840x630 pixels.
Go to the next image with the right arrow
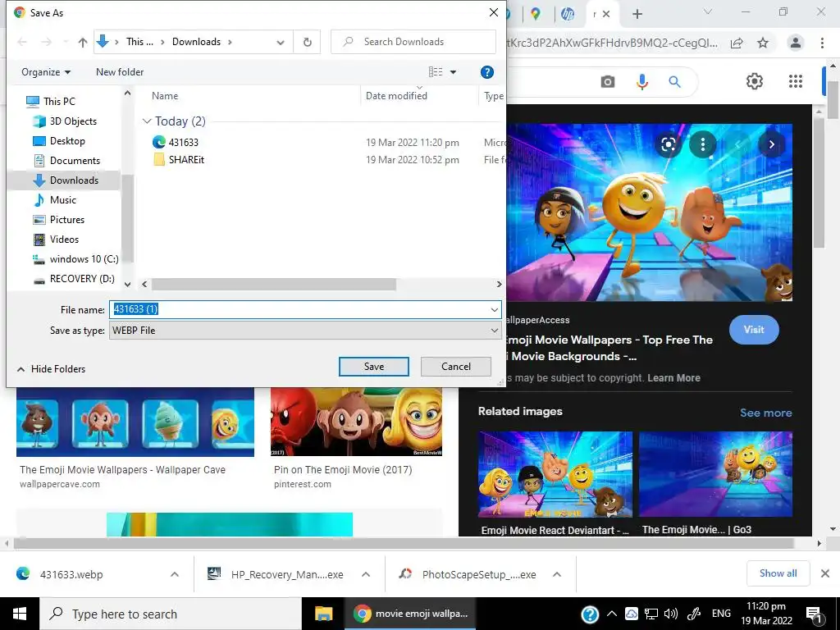(771, 144)
